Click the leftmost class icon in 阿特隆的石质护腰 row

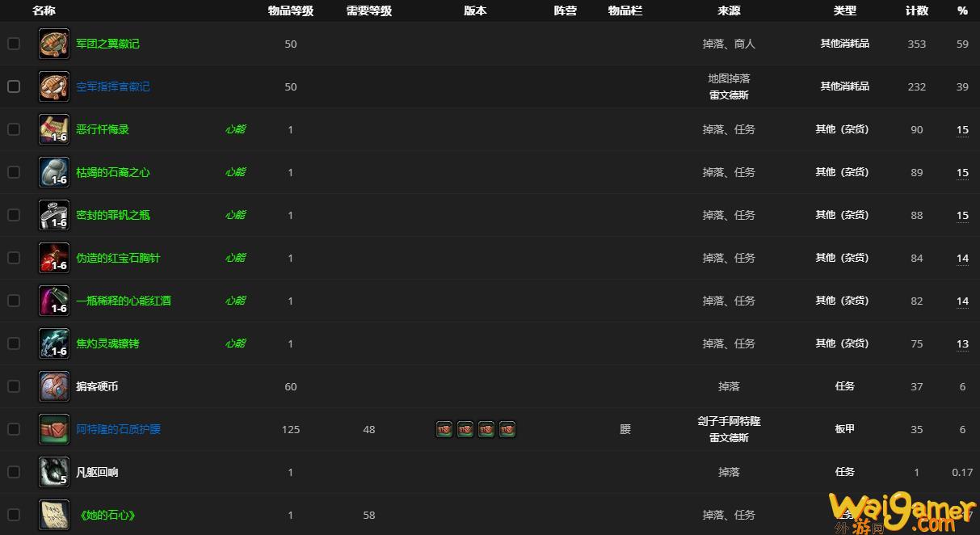click(x=444, y=429)
